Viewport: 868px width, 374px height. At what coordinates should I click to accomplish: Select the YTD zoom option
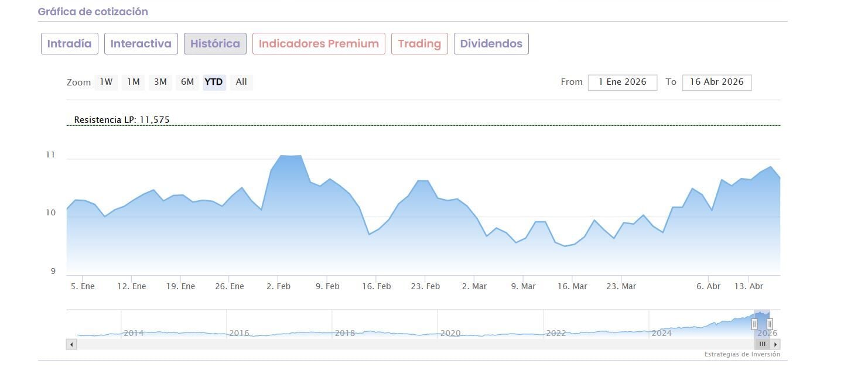[x=214, y=82]
